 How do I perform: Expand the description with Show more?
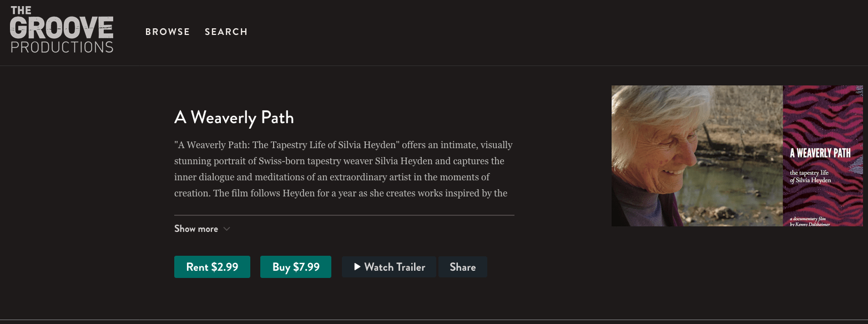coord(196,229)
